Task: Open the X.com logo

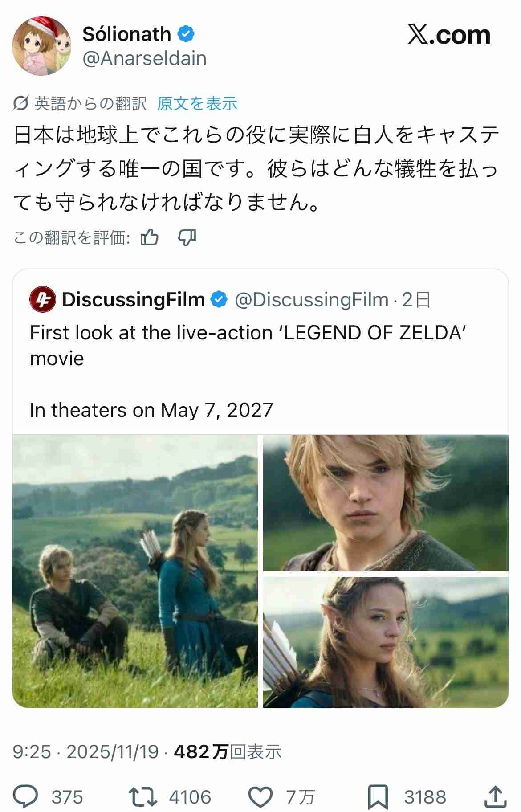Action: (x=448, y=35)
